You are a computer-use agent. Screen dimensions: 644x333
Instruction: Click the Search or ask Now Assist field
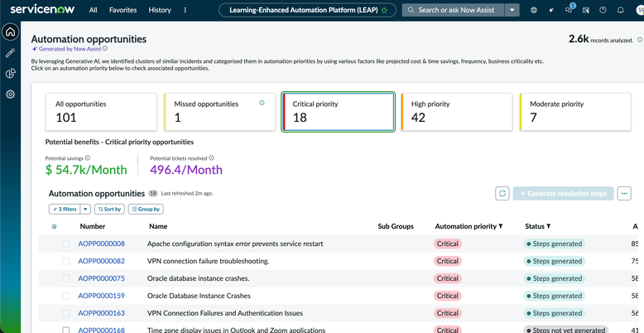[x=454, y=10]
